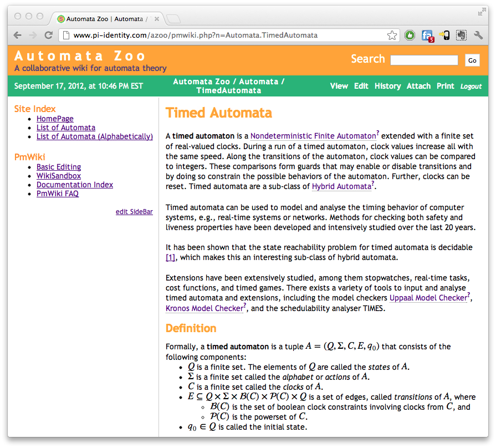The image size is (496, 448).
Task: Close the Automata Zoo tab
Action: coord(157,19)
